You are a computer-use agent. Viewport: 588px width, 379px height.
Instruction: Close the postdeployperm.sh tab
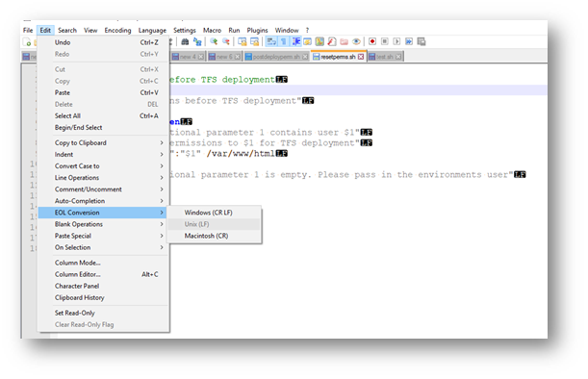tap(305, 57)
